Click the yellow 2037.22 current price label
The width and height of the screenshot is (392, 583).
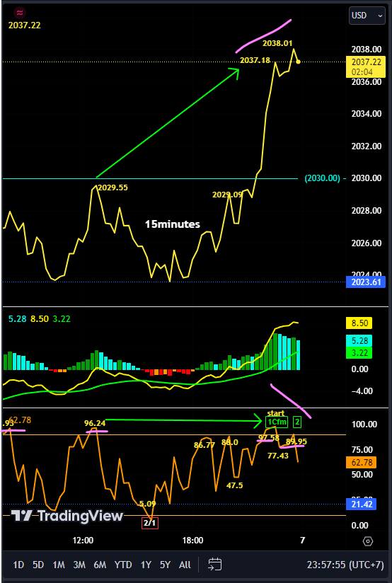click(x=367, y=67)
